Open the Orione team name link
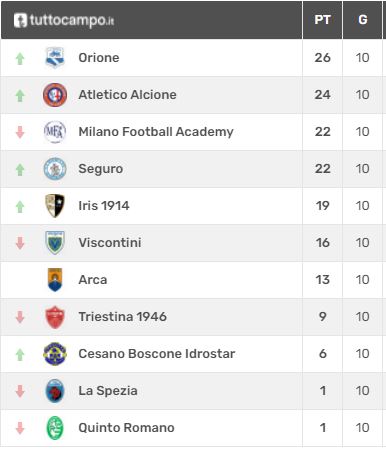This screenshot has width=386, height=449. pyautogui.click(x=99, y=58)
